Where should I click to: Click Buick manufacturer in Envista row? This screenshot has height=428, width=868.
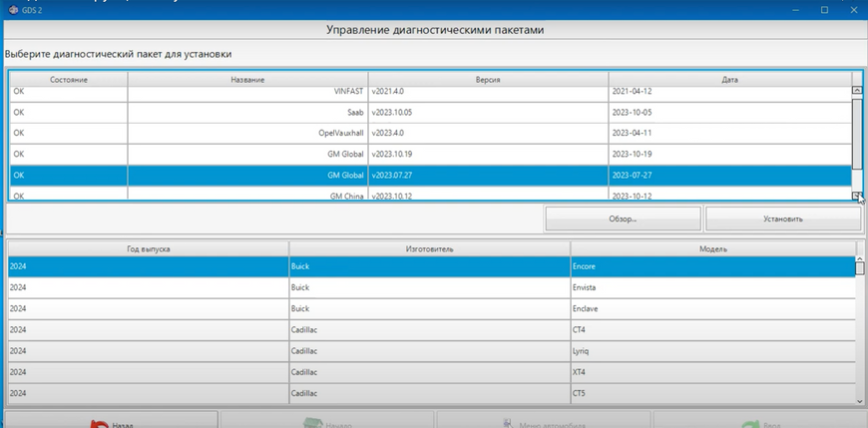point(430,288)
